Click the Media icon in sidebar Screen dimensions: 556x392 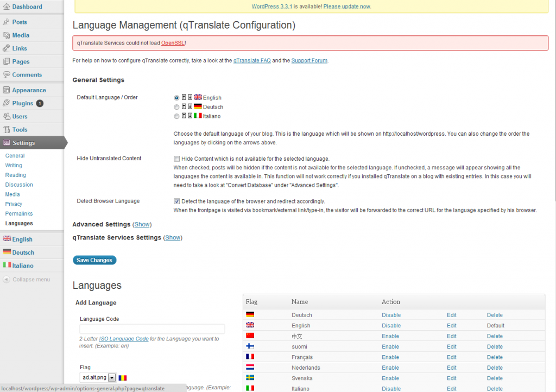coord(6,35)
